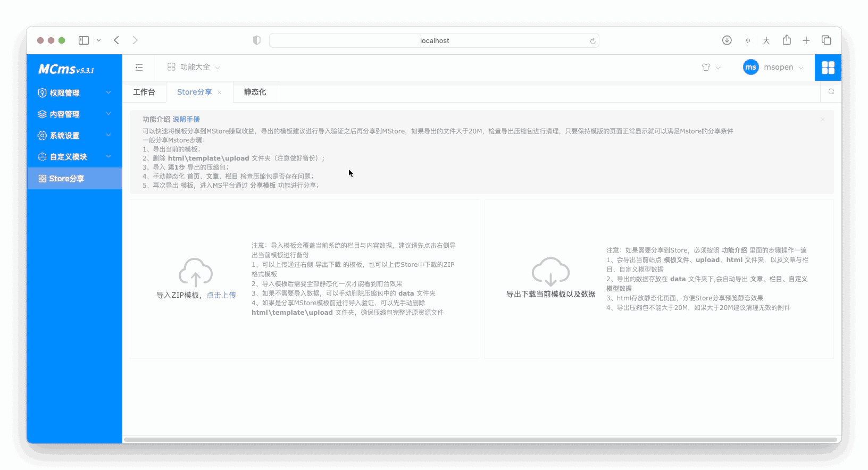The image size is (868, 470).
Task: Click the 点击上传 upload link
Action: pyautogui.click(x=221, y=295)
